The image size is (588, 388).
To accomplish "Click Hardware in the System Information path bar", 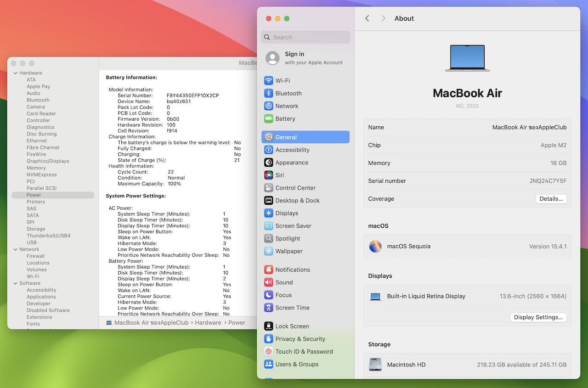I will tap(208, 323).
